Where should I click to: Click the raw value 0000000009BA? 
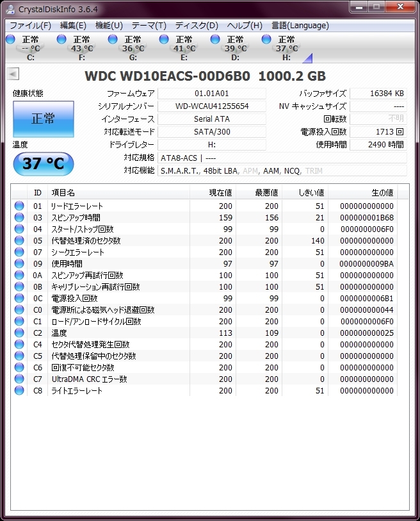(x=366, y=264)
